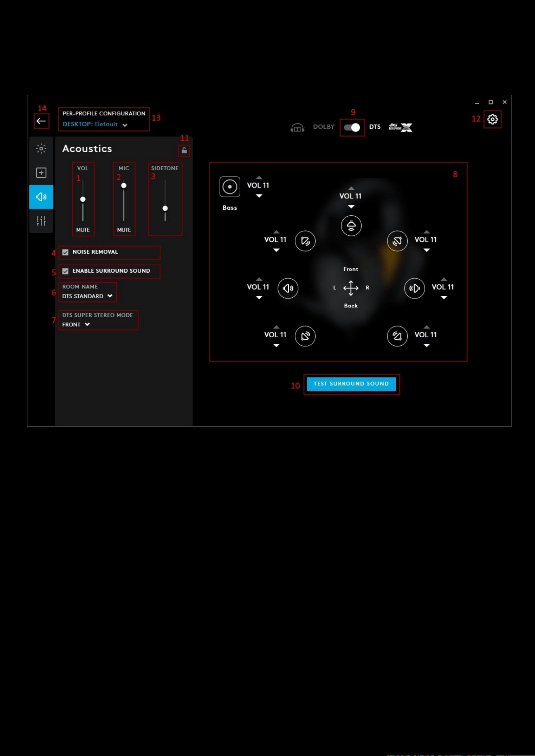
Task: Decrease rear right speaker volume
Action: [427, 346]
